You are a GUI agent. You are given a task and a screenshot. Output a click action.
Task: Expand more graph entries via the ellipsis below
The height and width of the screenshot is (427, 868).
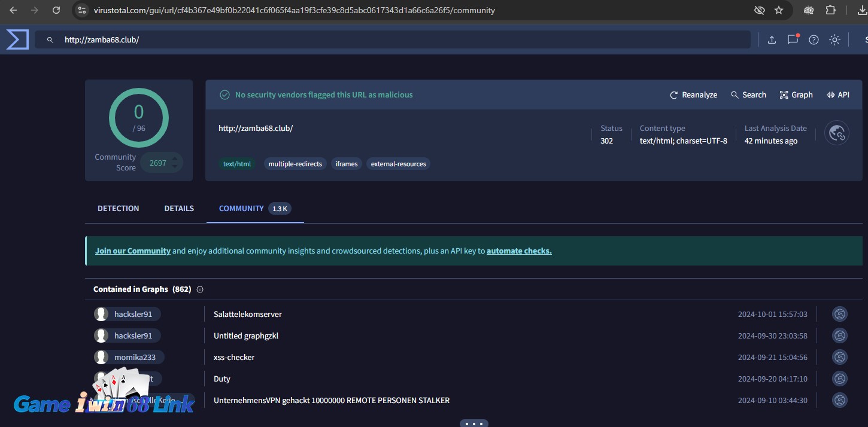tap(474, 423)
